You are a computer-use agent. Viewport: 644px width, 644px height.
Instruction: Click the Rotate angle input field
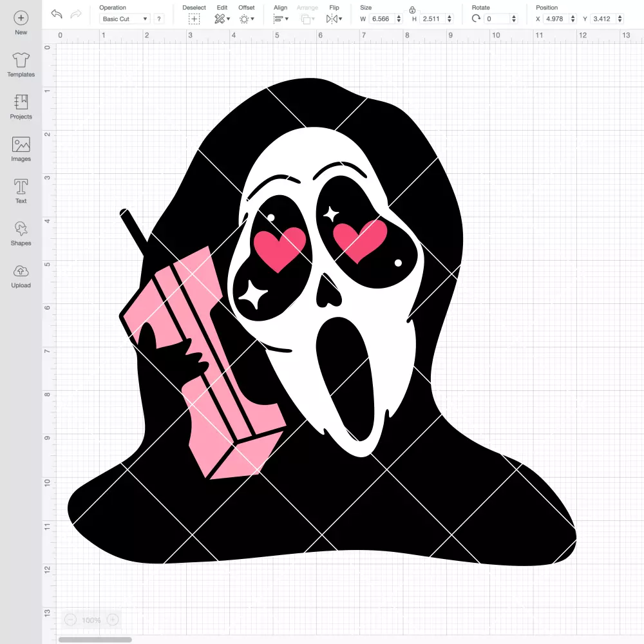coord(497,19)
